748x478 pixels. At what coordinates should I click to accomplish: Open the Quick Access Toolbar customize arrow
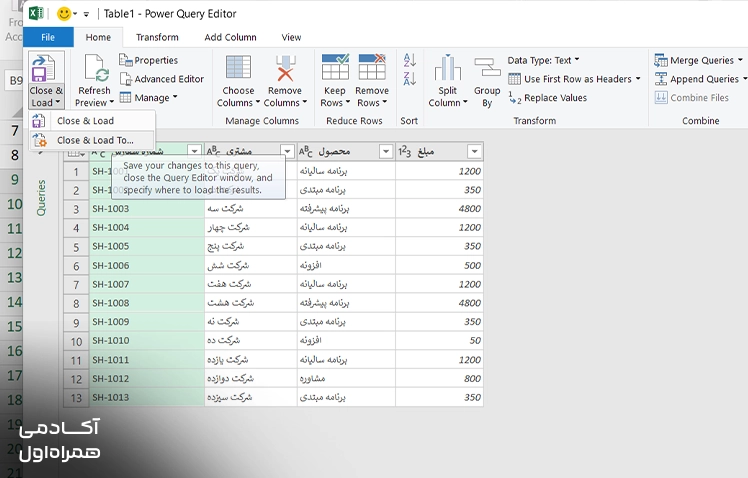86,14
